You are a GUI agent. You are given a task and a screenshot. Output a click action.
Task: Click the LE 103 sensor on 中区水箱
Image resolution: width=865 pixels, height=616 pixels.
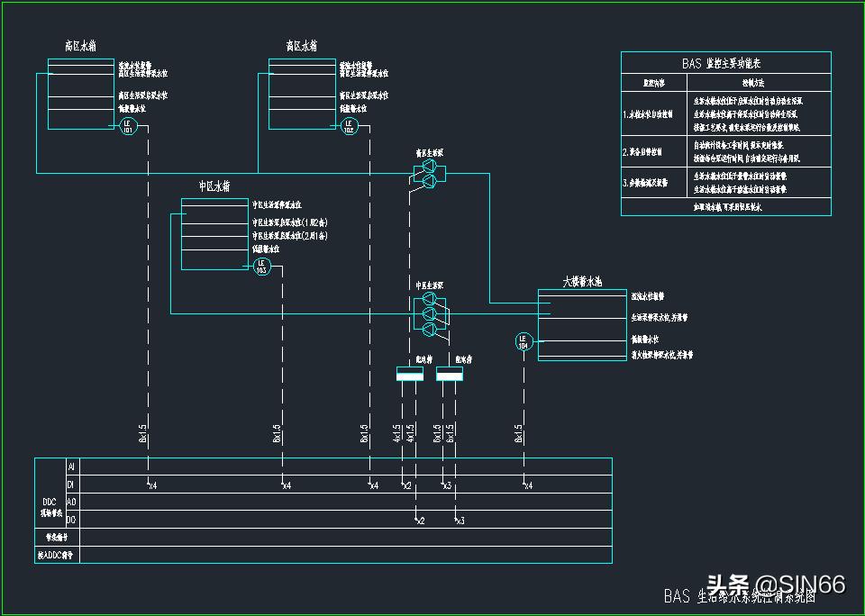pyautogui.click(x=262, y=267)
